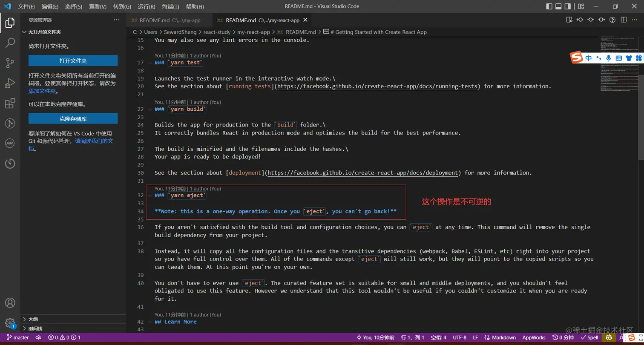
Task: Open the Accounts icon
Action: [x=10, y=303]
